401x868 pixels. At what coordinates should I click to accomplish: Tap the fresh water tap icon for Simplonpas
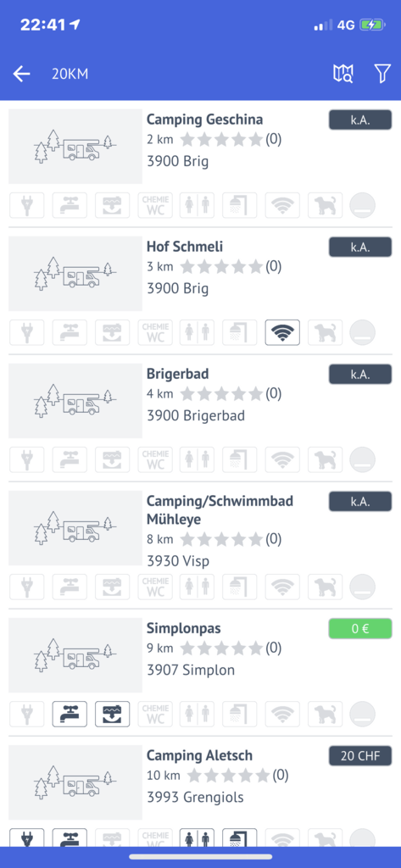click(70, 714)
